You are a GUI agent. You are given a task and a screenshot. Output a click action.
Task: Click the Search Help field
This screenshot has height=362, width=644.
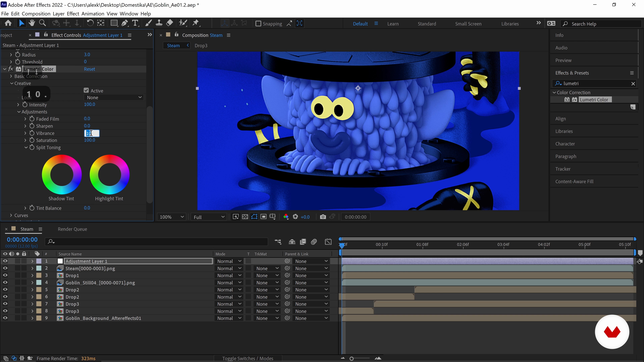(601, 24)
